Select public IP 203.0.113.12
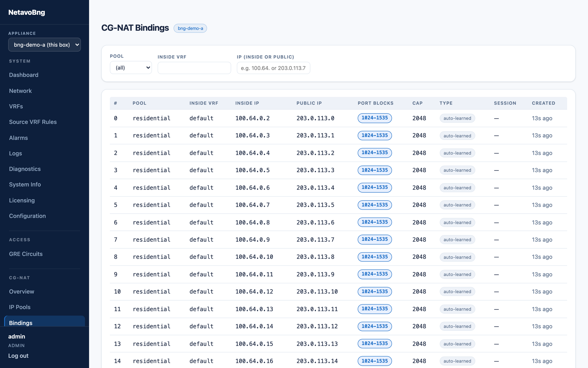The image size is (588, 368). (317, 326)
